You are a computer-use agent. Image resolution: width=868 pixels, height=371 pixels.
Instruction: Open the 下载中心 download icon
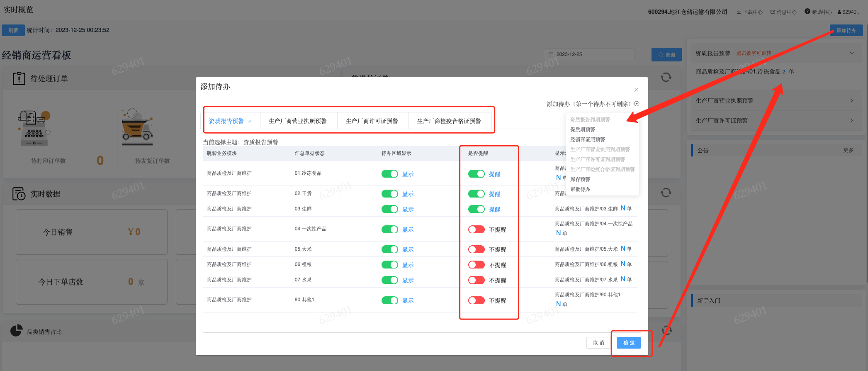(x=739, y=12)
